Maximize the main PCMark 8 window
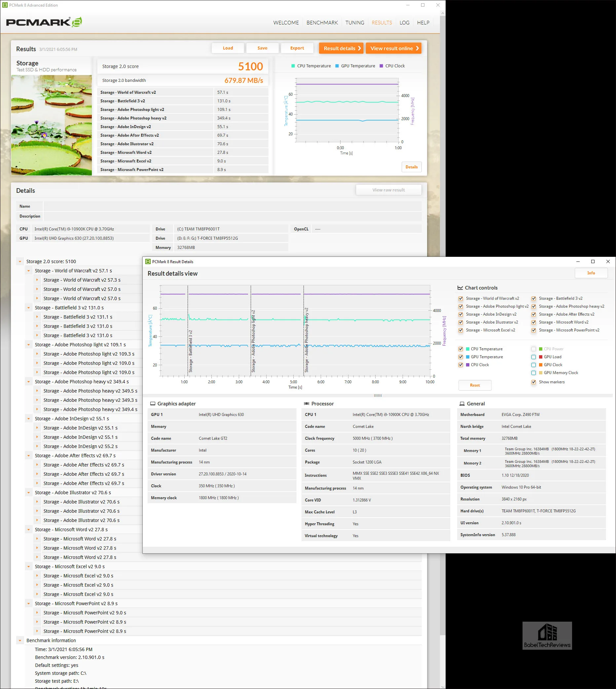This screenshot has height=689, width=616. tap(423, 5)
